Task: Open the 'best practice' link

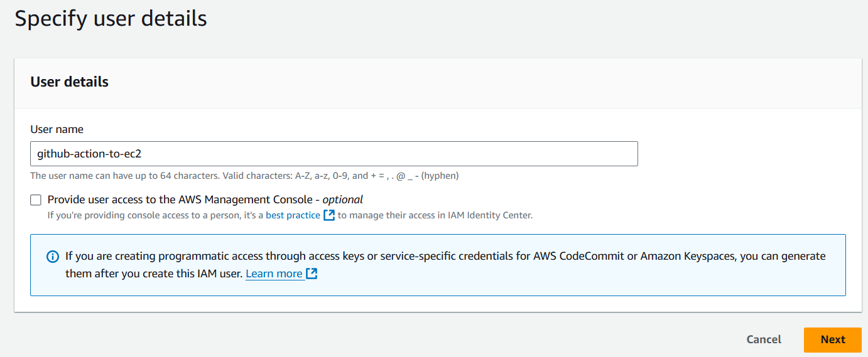Action: [x=293, y=215]
